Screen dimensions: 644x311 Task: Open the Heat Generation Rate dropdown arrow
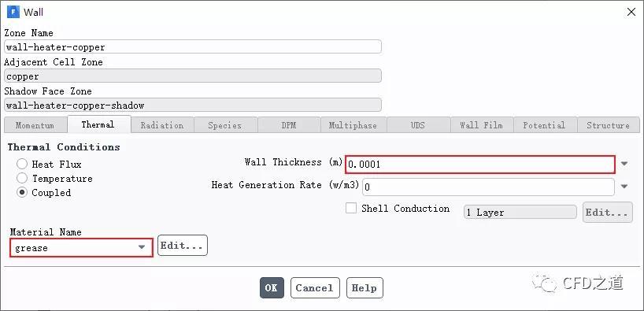click(x=624, y=187)
